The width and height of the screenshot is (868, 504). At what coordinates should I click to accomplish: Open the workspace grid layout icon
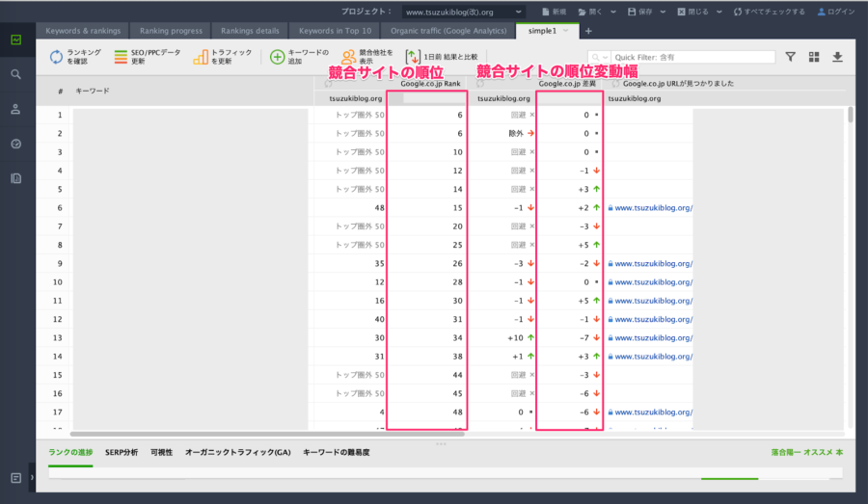pos(814,57)
